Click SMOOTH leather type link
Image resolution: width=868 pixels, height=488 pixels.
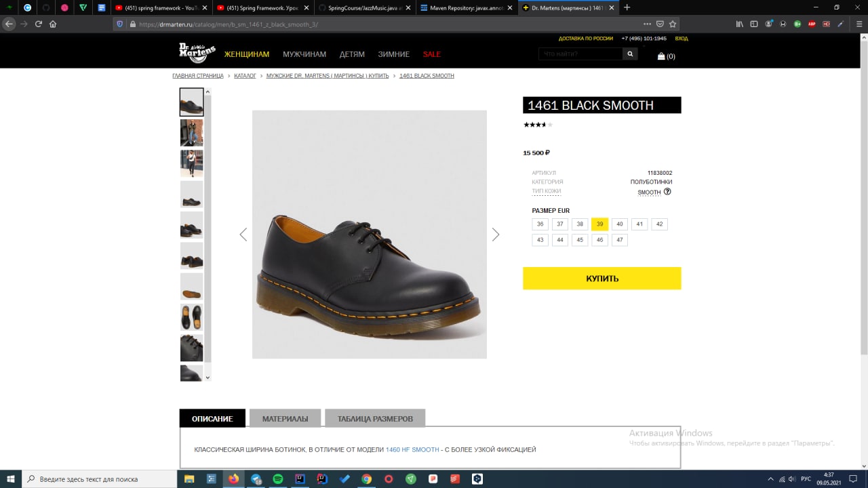pyautogui.click(x=649, y=192)
